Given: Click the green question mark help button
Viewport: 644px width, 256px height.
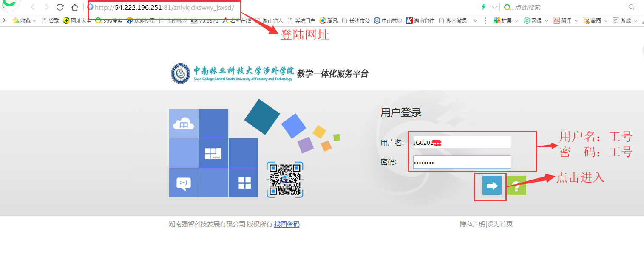Looking at the screenshot, I should (516, 185).
